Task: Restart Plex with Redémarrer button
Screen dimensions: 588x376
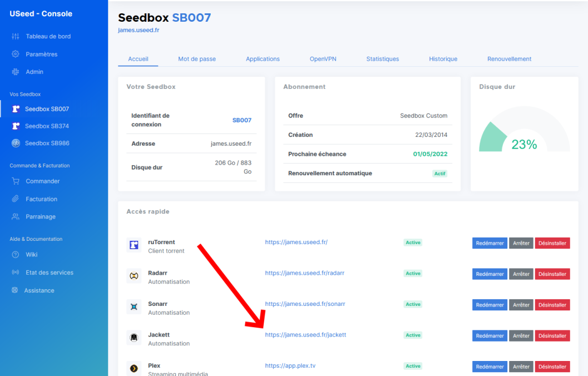Action: tap(490, 367)
